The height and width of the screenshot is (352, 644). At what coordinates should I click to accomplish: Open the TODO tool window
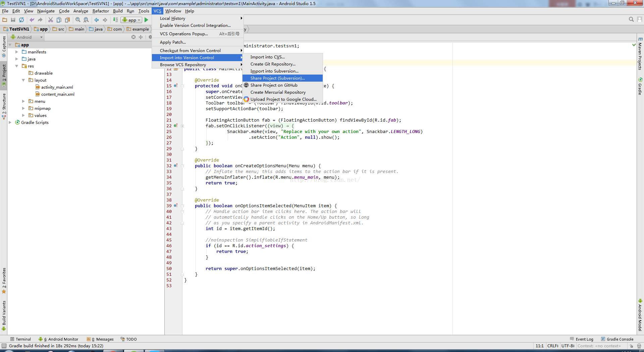click(x=129, y=339)
